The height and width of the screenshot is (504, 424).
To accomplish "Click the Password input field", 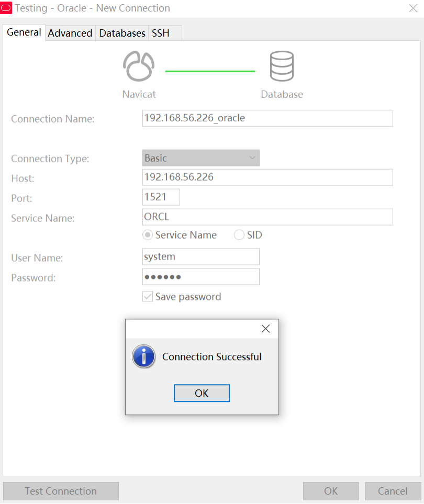I will pyautogui.click(x=201, y=276).
